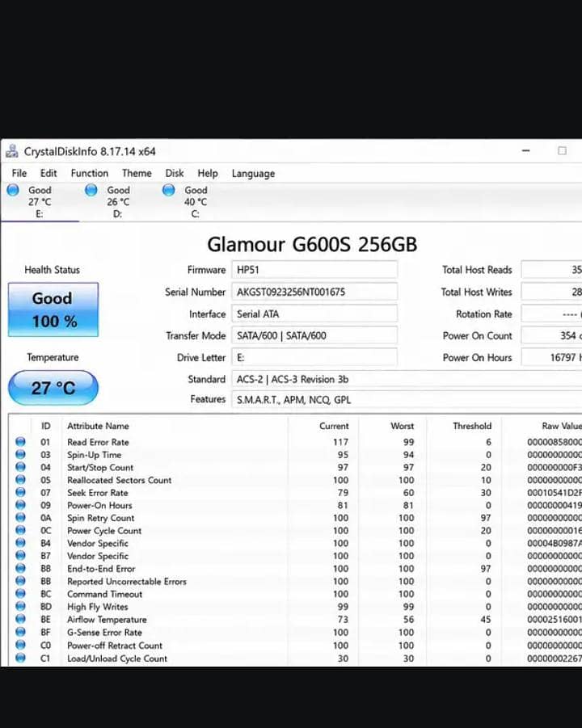Open the Function menu

coord(89,173)
